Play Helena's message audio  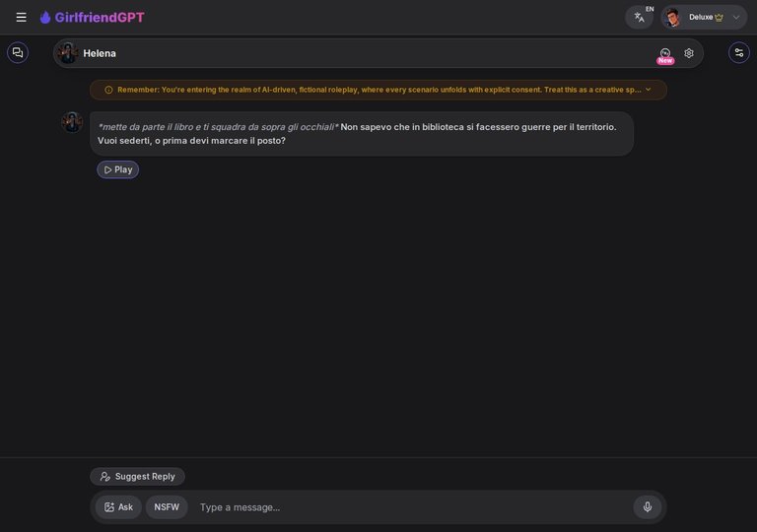click(x=118, y=169)
